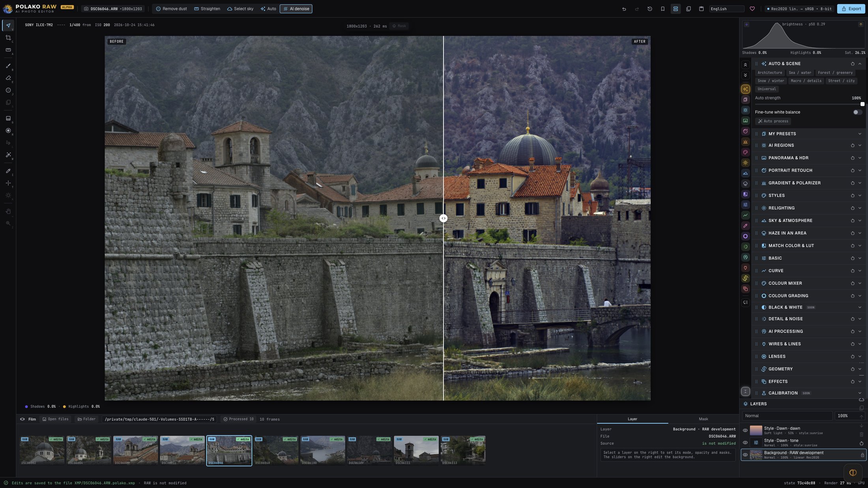Click the Open files button
The image size is (868, 488).
(x=56, y=419)
